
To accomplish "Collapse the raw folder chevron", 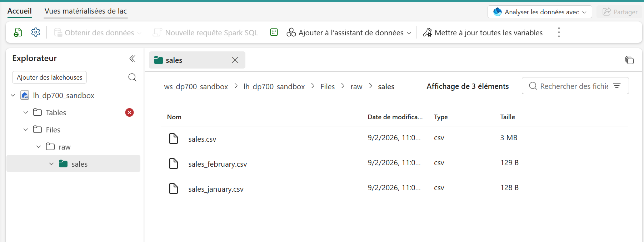I will click(39, 147).
